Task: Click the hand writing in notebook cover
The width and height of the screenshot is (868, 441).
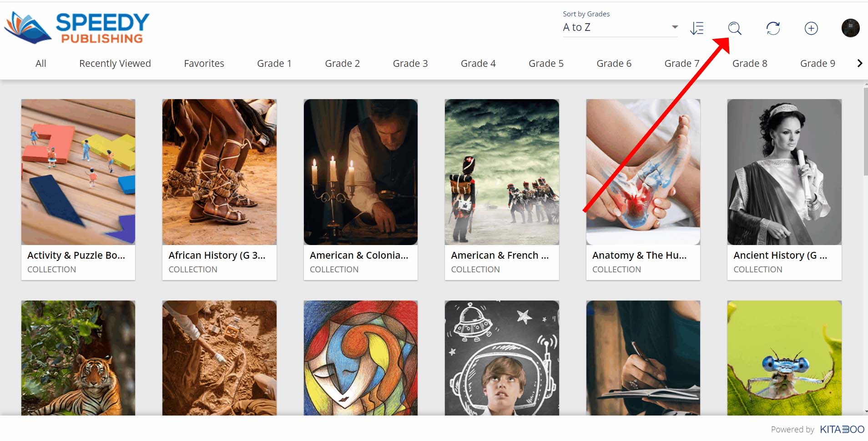Action: click(x=643, y=358)
